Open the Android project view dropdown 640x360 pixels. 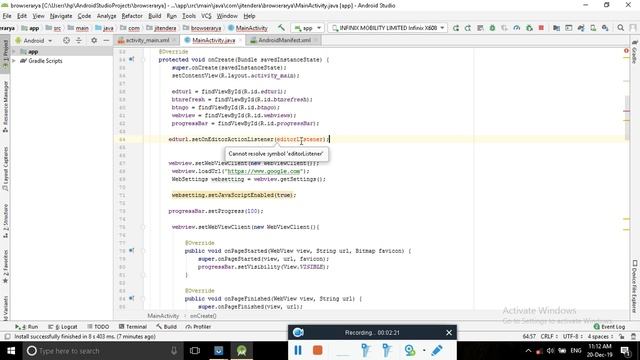tap(34, 40)
